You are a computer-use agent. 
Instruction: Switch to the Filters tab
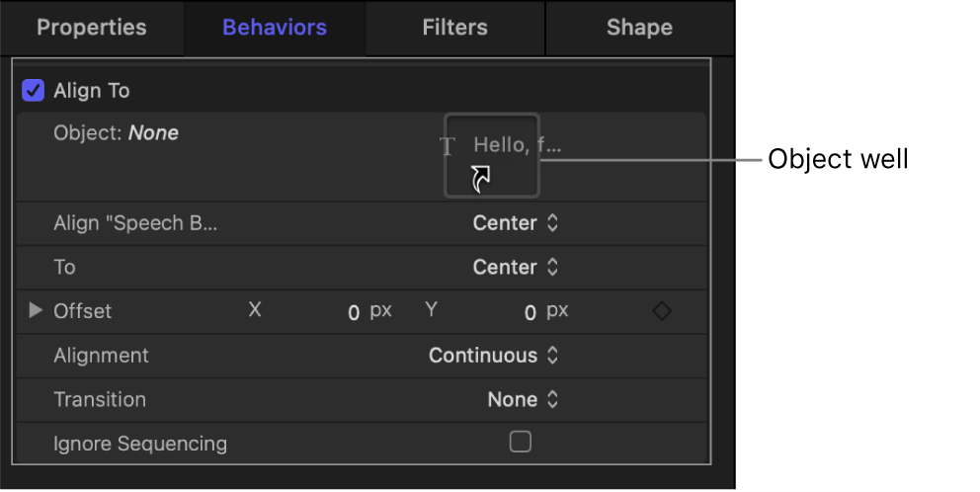[x=455, y=28]
